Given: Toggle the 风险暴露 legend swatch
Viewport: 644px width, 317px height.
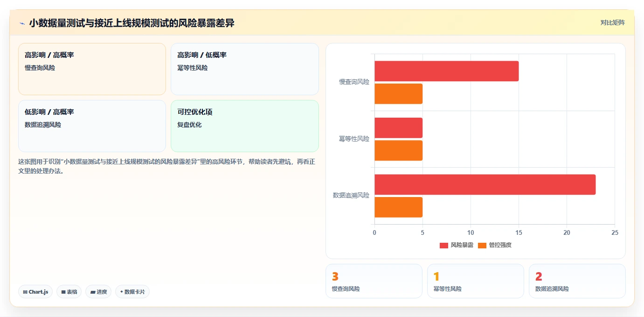Looking at the screenshot, I should [x=443, y=245].
